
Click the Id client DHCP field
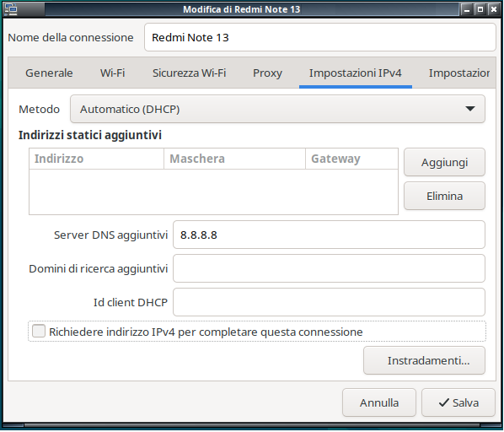click(329, 302)
